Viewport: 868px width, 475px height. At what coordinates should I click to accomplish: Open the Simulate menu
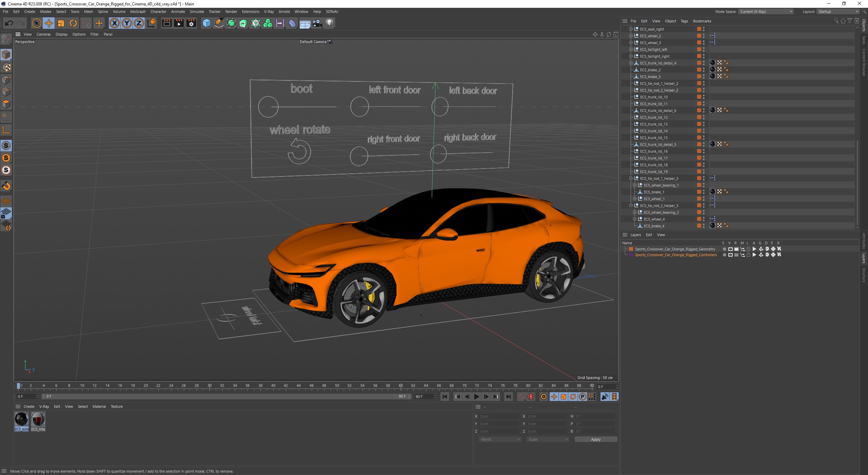pos(197,12)
